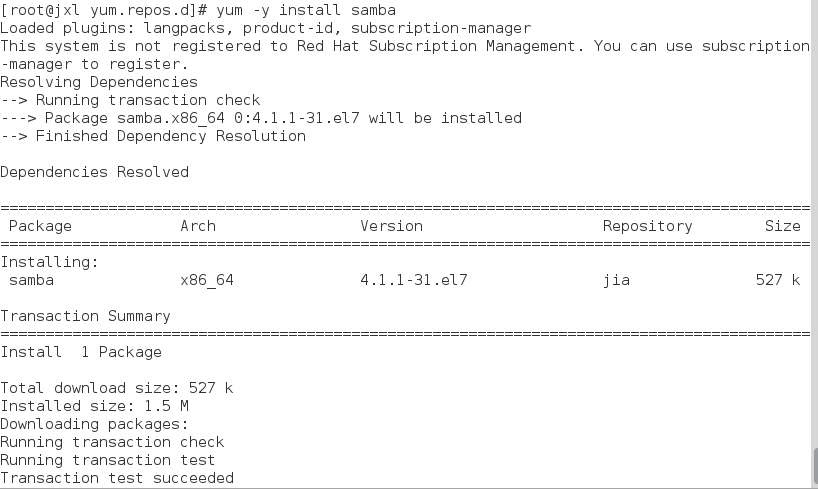Click the "Package" column header
This screenshot has width=818, height=489.
point(40,226)
